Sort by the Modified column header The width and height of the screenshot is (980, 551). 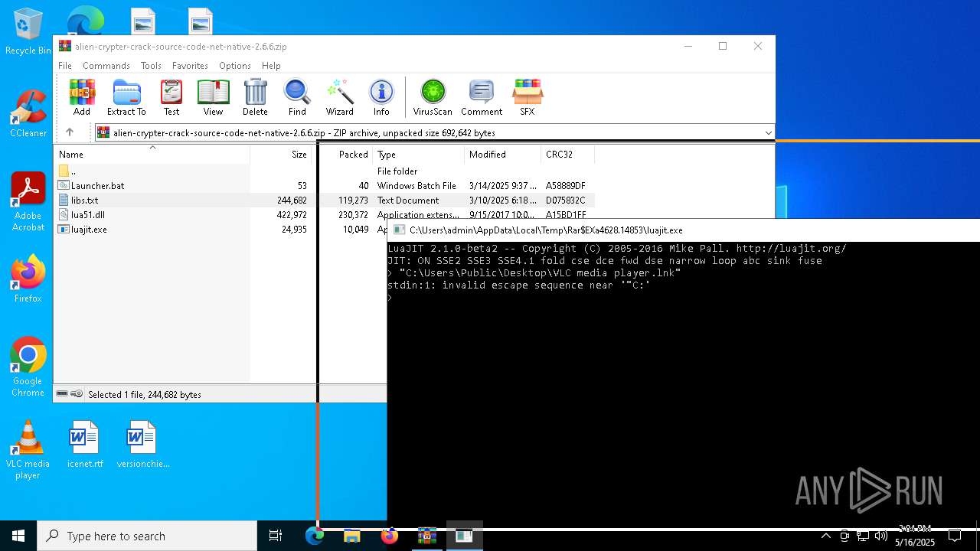[502, 155]
